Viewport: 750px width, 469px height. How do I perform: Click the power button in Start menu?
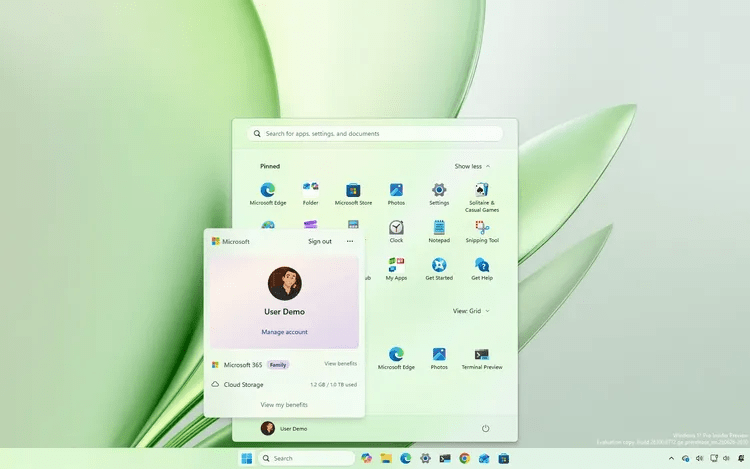click(485, 428)
